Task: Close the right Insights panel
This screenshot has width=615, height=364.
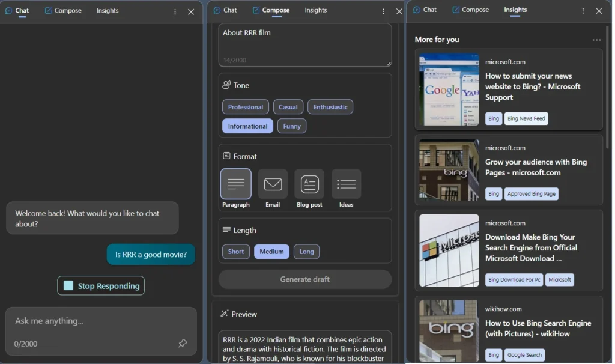Action: coord(599,11)
